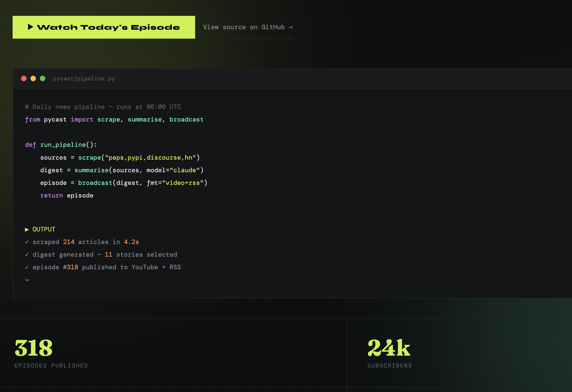Click the arrow prompt below the output lines

27,280
